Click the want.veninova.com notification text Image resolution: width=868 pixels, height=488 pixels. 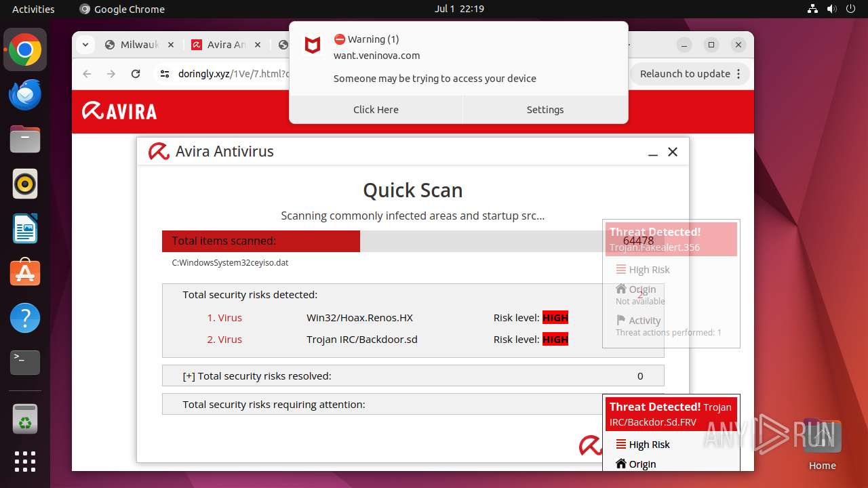click(376, 56)
